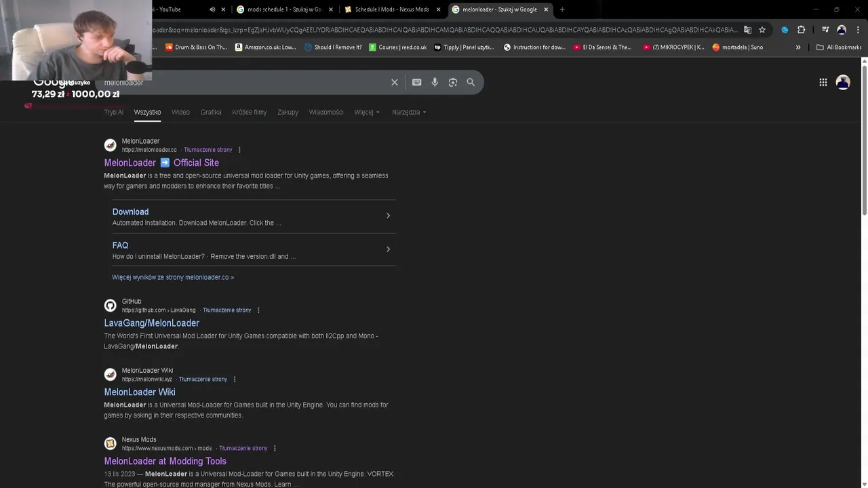Viewport: 868px width, 488px height.
Task: Click the Nexus Mods result favicon
Action: [110, 444]
